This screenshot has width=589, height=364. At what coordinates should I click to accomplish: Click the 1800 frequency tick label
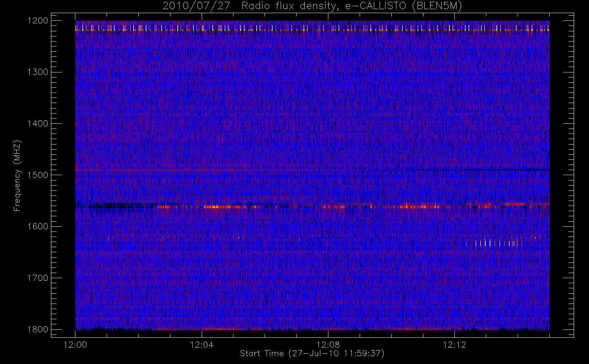(38, 329)
